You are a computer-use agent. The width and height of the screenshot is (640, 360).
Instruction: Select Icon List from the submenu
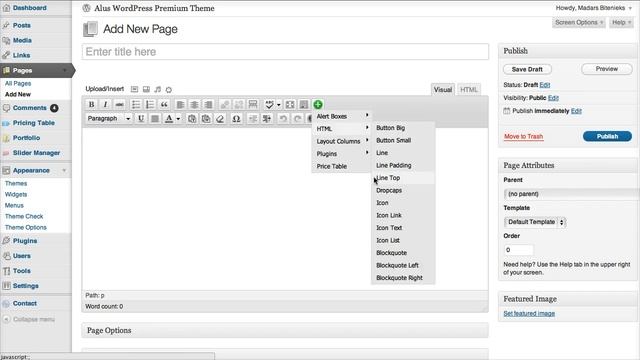pos(403,240)
